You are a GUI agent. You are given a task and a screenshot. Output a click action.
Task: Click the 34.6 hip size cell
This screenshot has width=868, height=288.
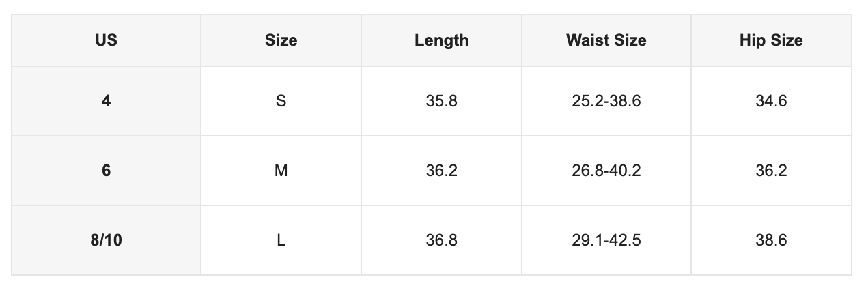coord(771,101)
